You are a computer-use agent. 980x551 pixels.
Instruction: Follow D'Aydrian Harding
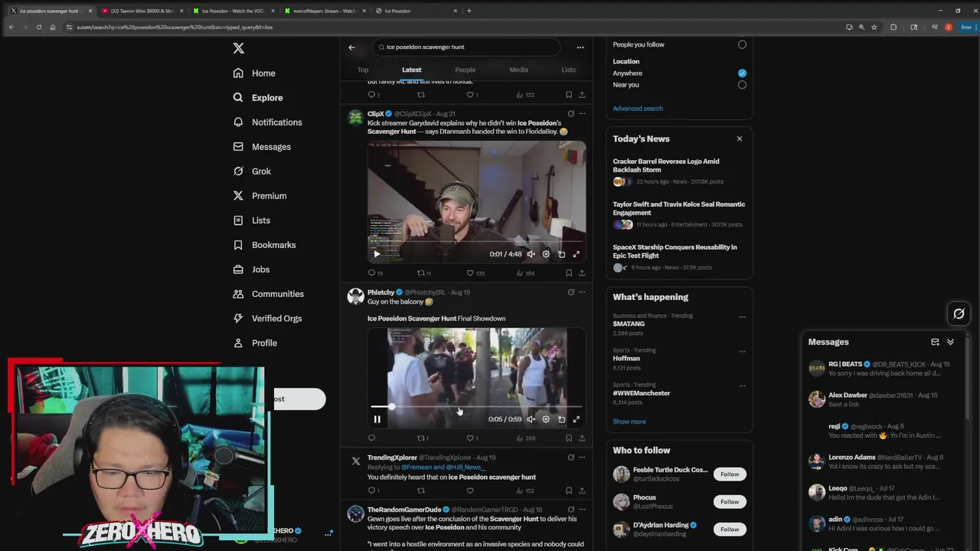pos(730,529)
